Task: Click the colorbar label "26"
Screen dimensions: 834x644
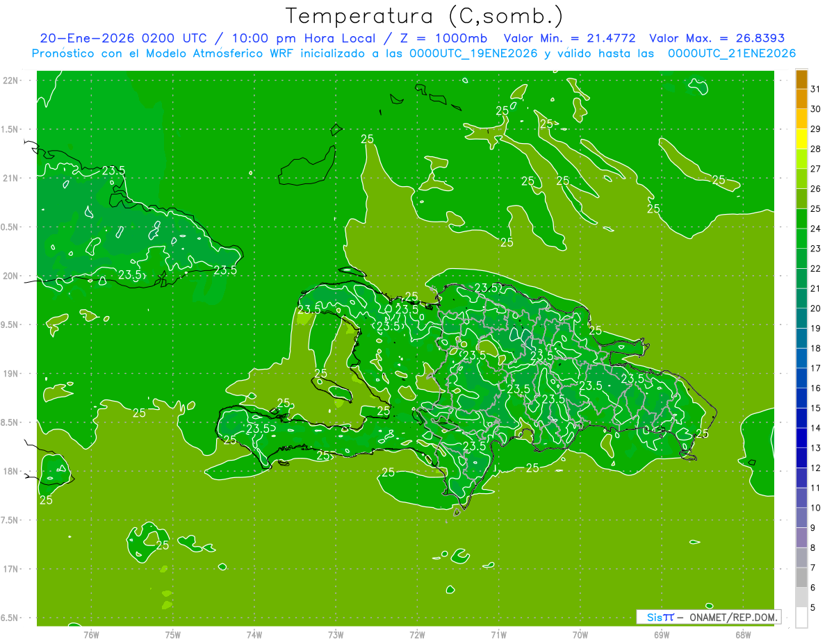Action: pos(816,189)
